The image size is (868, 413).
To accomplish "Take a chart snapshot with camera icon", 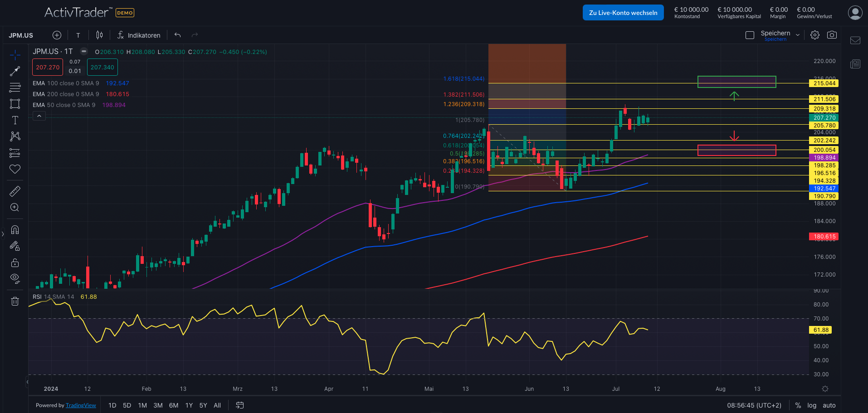I will pos(832,35).
